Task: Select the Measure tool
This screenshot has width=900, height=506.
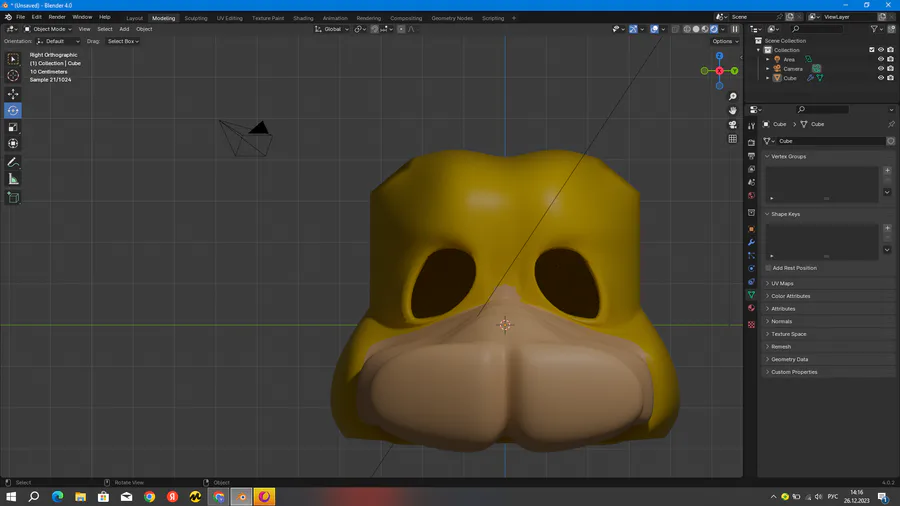Action: 13,180
